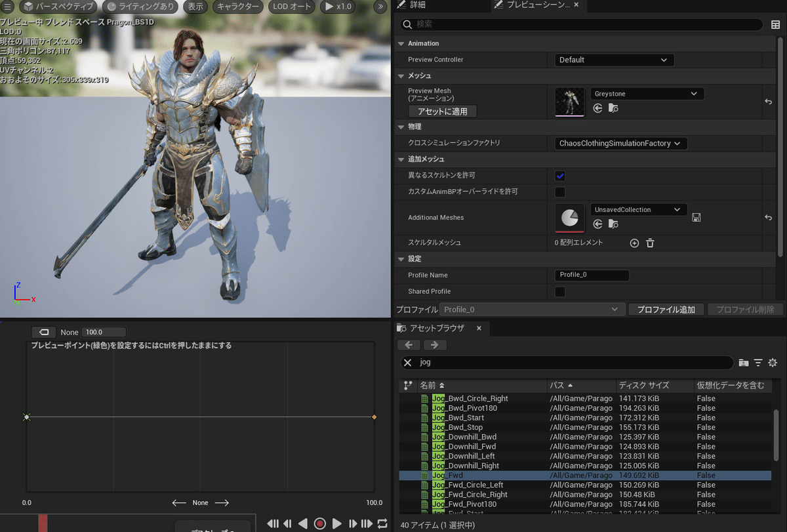Screen dimensions: 787x532
Task: Toggle the ライティングあり view mode button
Action: [139, 7]
